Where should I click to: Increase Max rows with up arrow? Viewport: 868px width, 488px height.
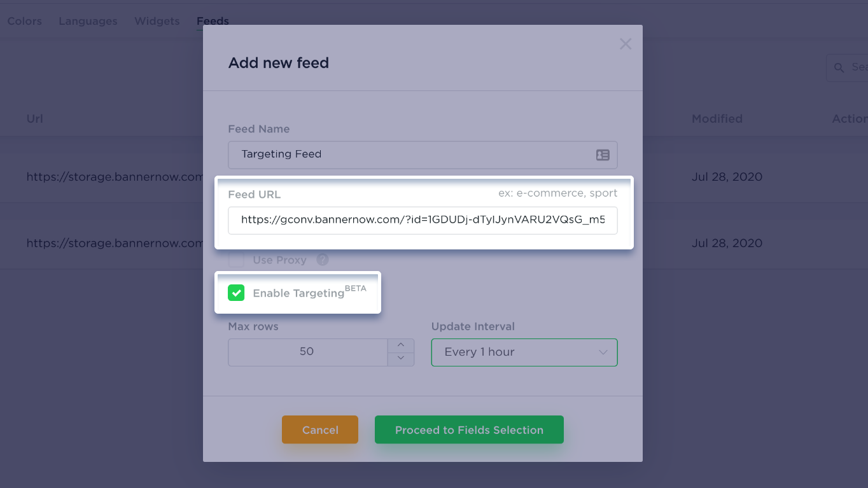pyautogui.click(x=401, y=345)
